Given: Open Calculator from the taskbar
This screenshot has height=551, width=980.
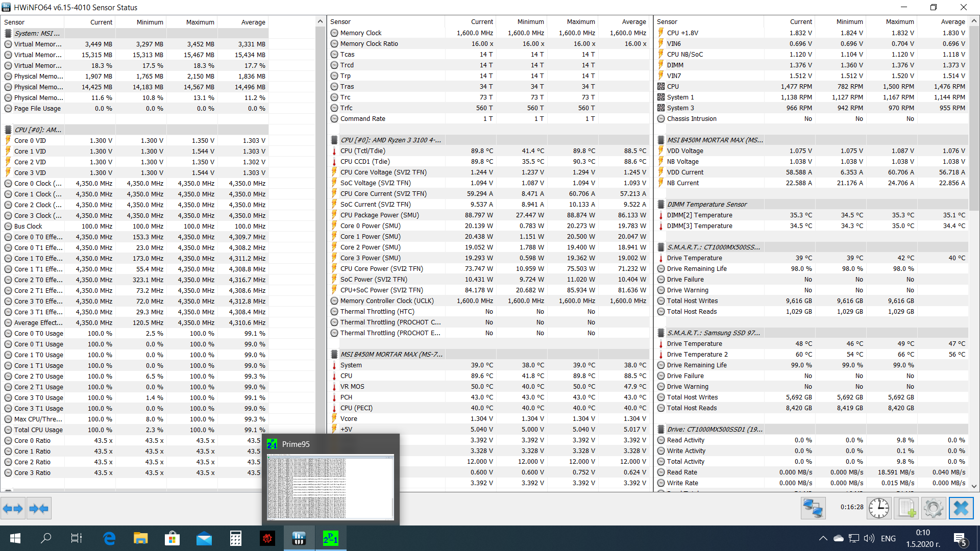Looking at the screenshot, I should click(x=236, y=538).
